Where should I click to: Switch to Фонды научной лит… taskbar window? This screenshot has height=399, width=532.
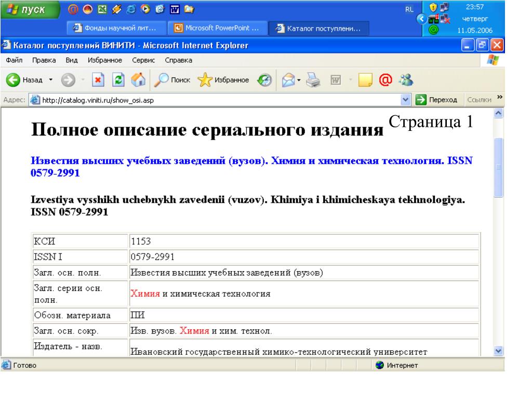[116, 28]
